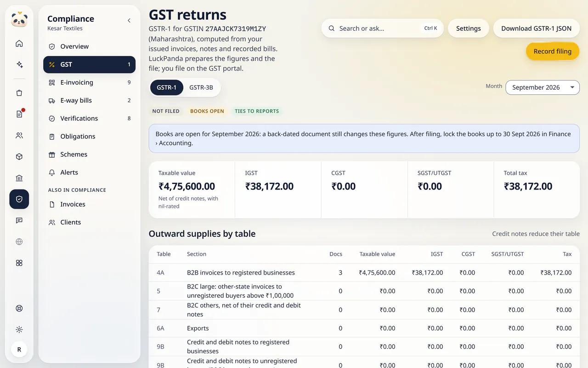Image resolution: width=588 pixels, height=368 pixels.
Task: Open the sparkle AI assistant icon
Action: tap(19, 65)
